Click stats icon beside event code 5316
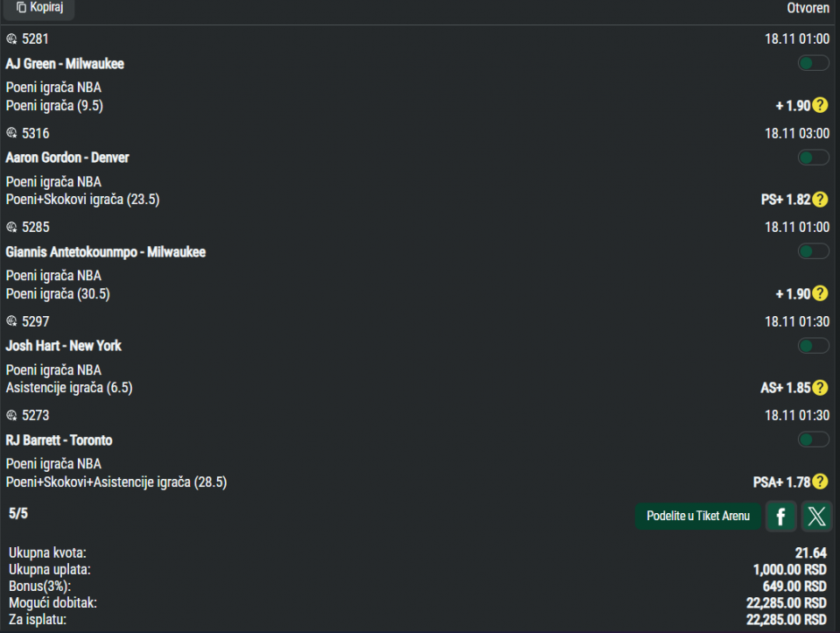840x633 pixels. click(x=12, y=133)
